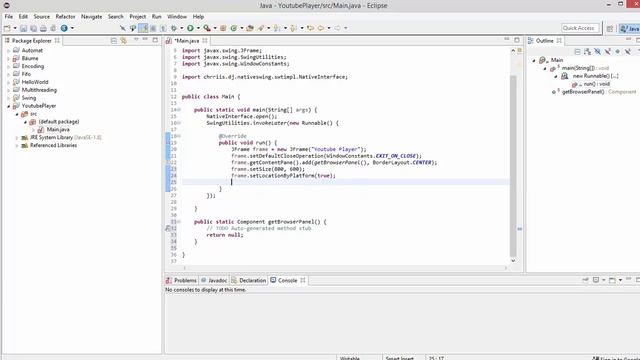Expand Referenced Libraries node
Viewport: 640px width, 360px height.
click(17, 146)
